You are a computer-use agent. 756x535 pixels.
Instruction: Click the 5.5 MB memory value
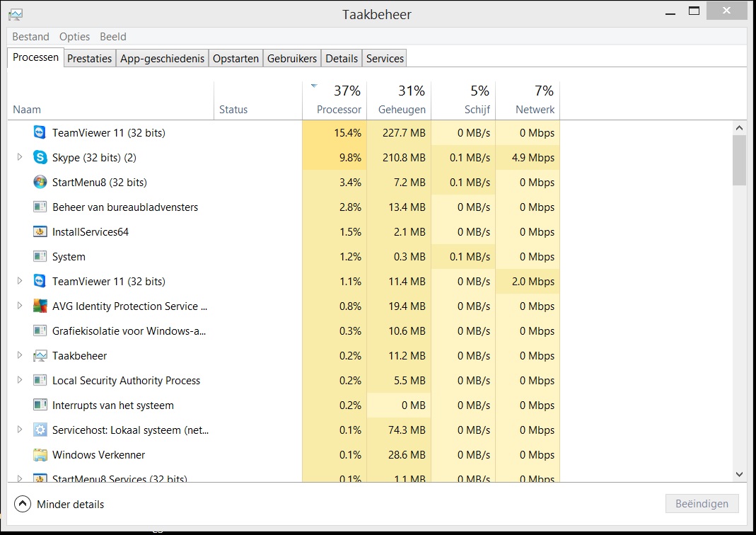(x=409, y=381)
